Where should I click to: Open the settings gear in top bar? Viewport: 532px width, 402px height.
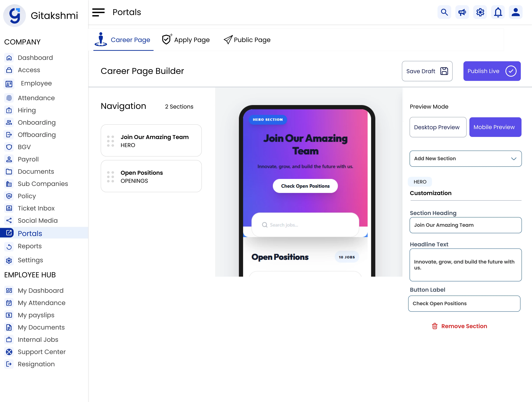tap(480, 12)
